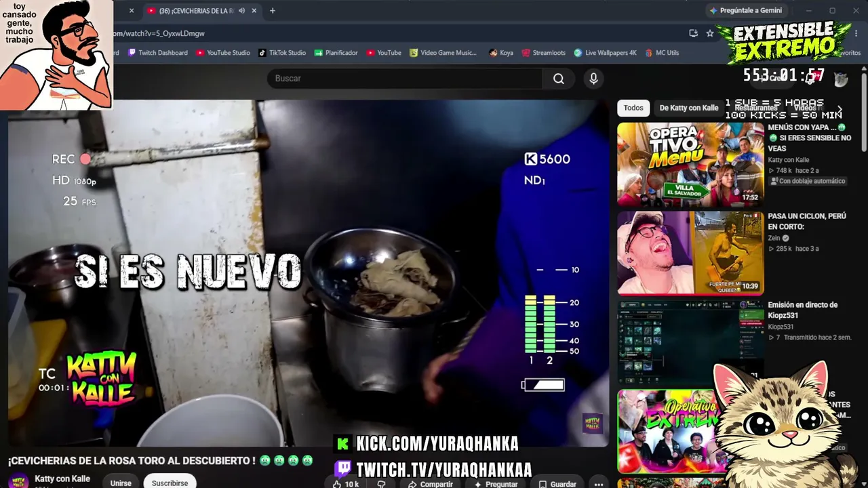The height and width of the screenshot is (488, 868).
Task: Bookmark this page with the star icon
Action: (x=710, y=33)
